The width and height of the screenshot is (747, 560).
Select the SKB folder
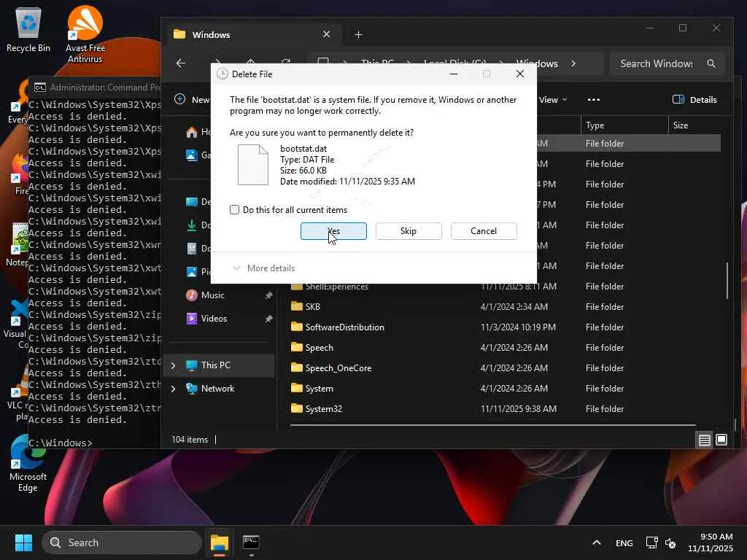click(x=312, y=307)
